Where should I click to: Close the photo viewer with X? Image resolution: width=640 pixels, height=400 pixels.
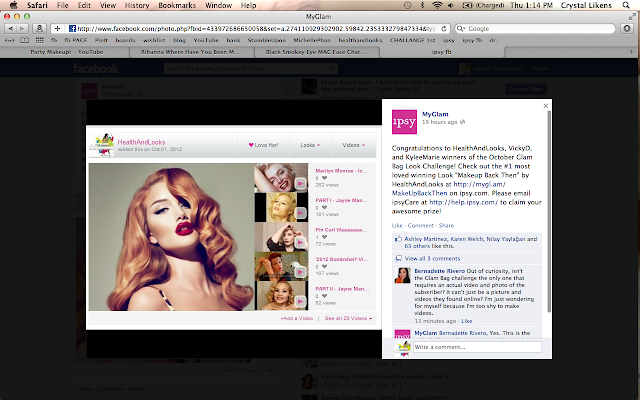546,106
